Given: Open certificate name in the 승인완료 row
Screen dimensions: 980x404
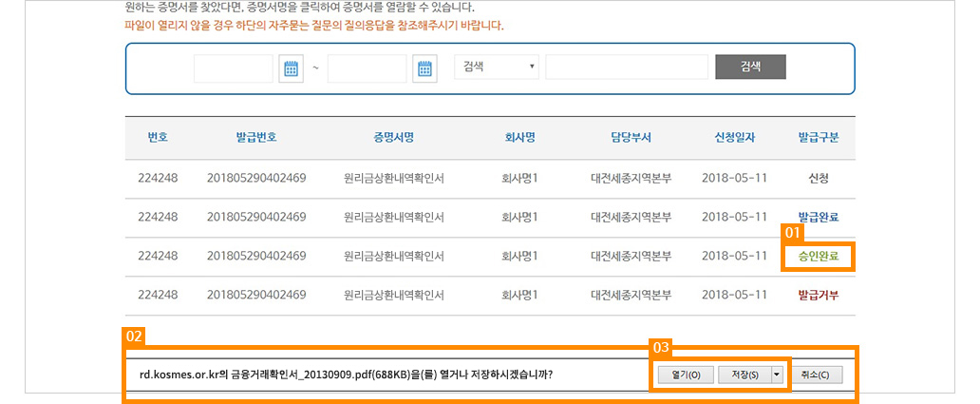Looking at the screenshot, I should (395, 257).
